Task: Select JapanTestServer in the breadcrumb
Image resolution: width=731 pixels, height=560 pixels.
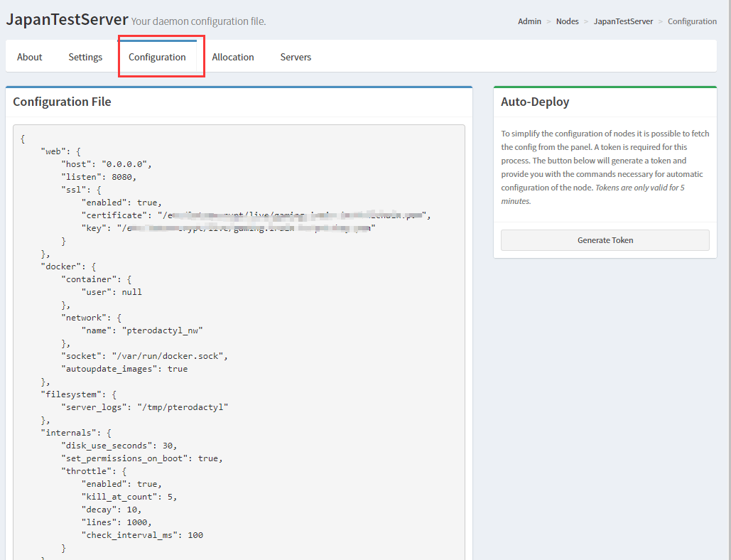Action: (623, 21)
